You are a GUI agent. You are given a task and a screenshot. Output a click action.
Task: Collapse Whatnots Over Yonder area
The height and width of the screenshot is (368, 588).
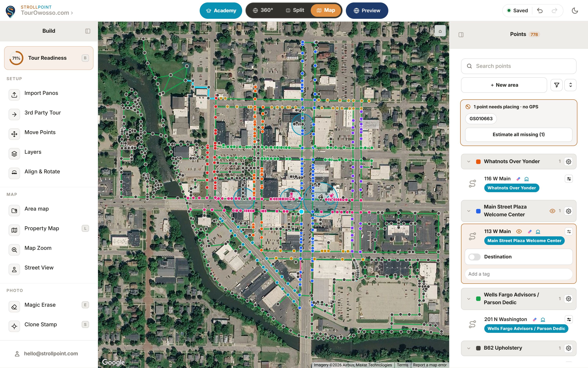469,162
